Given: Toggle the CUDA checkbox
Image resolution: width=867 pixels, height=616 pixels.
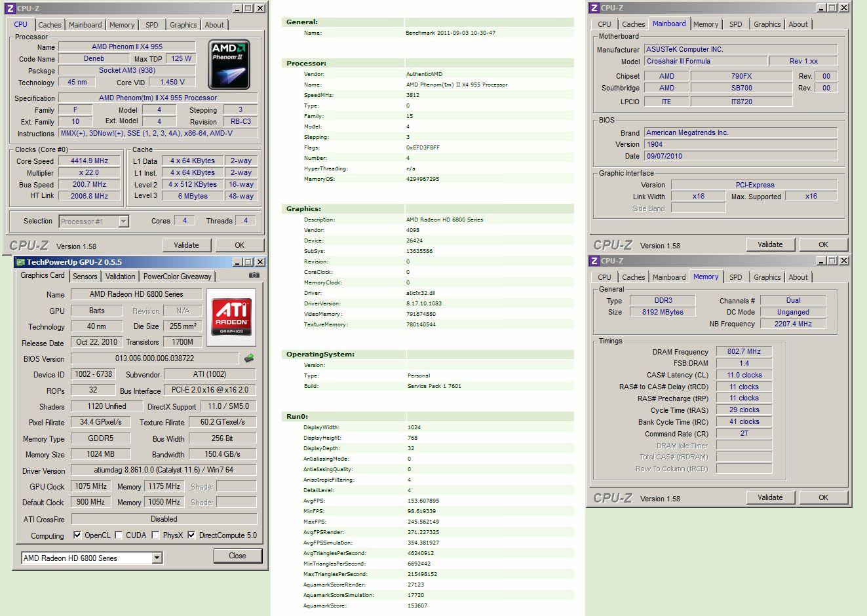Looking at the screenshot, I should (x=119, y=535).
